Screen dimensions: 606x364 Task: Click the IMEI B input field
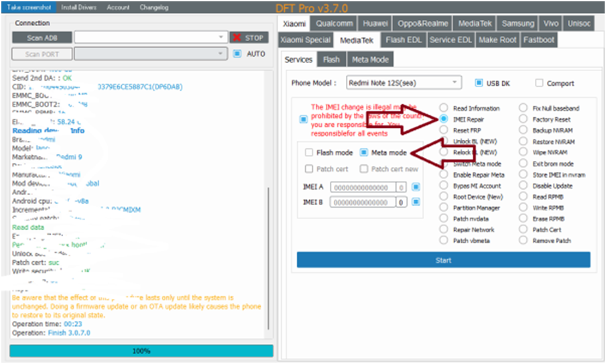coord(363,202)
